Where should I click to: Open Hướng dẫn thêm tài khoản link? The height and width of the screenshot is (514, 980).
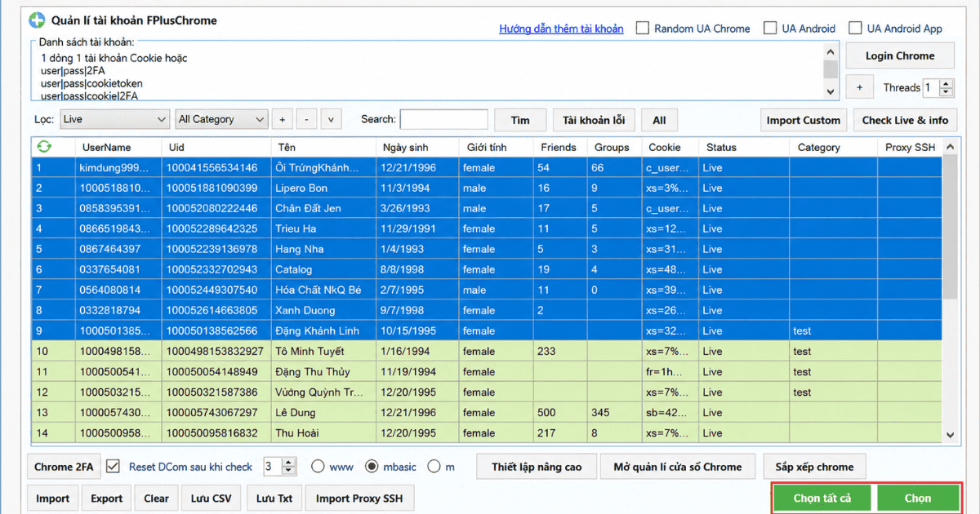click(561, 29)
